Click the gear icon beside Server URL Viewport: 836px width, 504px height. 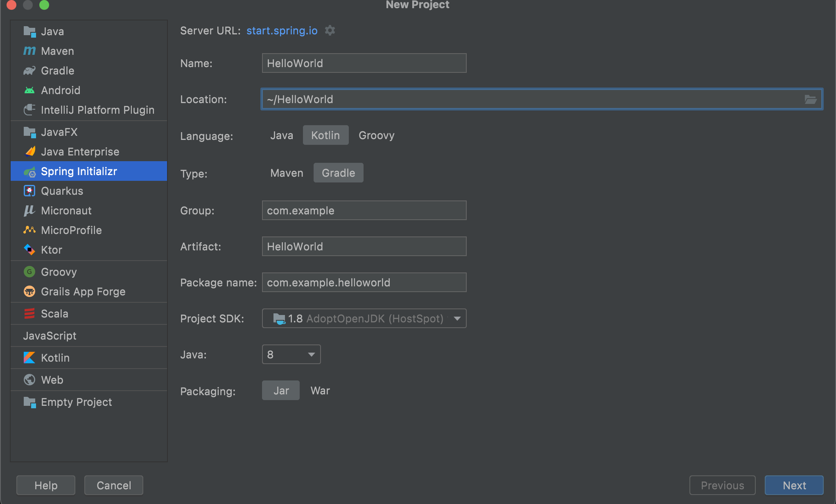(x=330, y=31)
